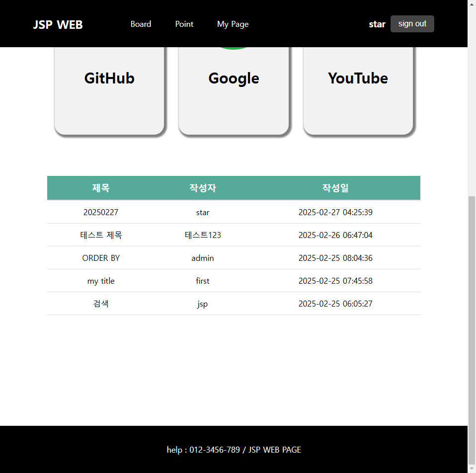The width and height of the screenshot is (476, 473).
Task: Sign out using the sign out button
Action: 412,24
